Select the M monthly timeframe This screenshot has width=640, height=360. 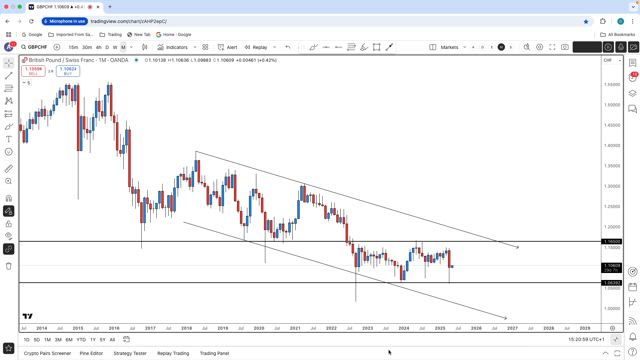(x=123, y=47)
